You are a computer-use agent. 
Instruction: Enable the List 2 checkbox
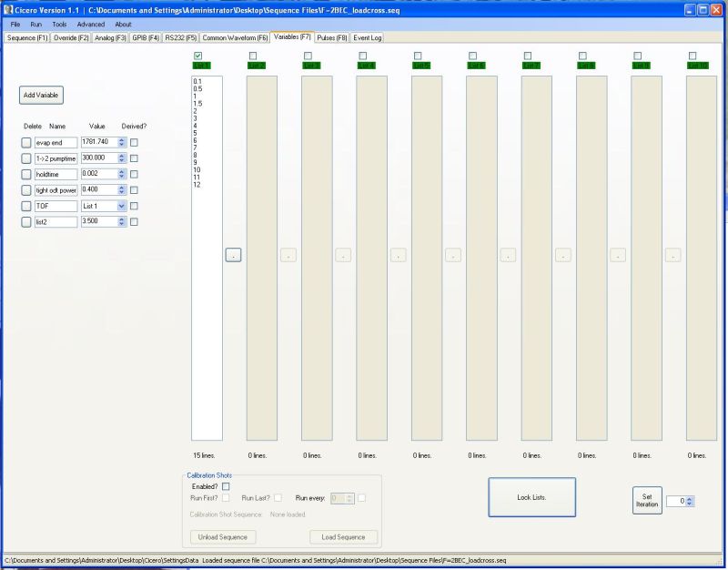click(253, 56)
